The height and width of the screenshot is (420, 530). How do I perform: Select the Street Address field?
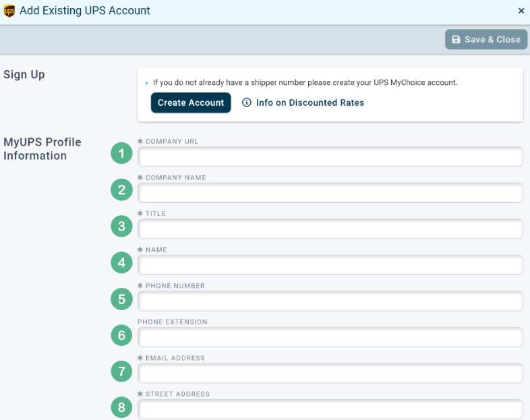click(330, 409)
